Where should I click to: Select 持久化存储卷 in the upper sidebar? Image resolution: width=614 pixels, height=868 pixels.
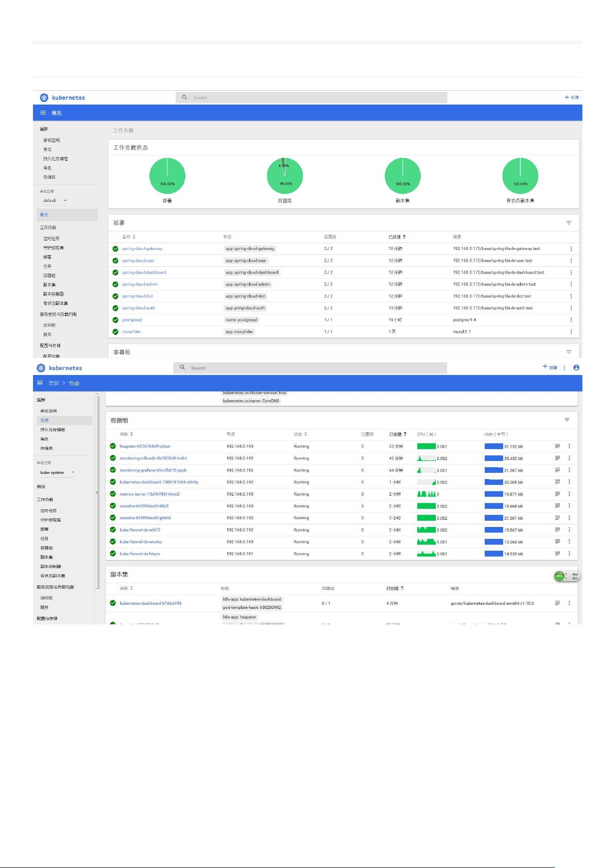pos(55,159)
